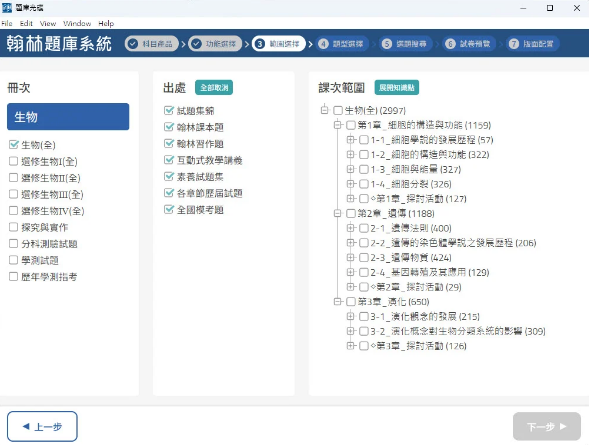The image size is (589, 445).
Task: Click the 上一步 back button
Action: tap(42, 426)
